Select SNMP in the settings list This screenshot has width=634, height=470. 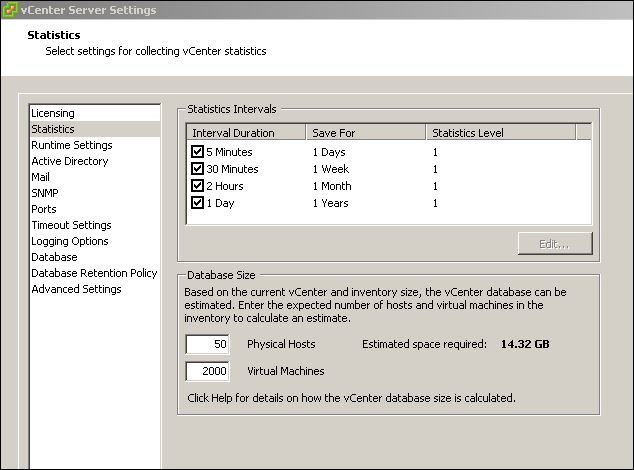coord(45,193)
